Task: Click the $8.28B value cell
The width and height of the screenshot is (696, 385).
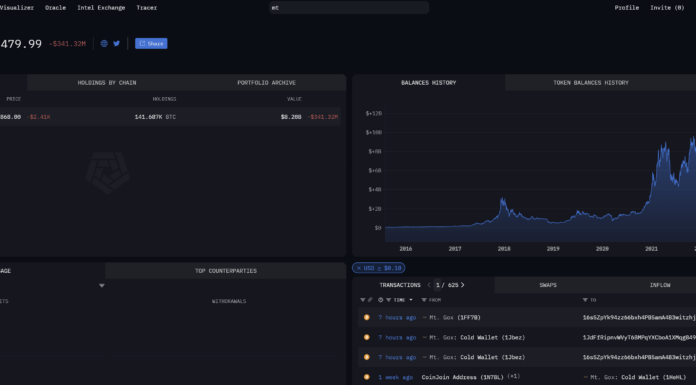Action: (x=291, y=117)
